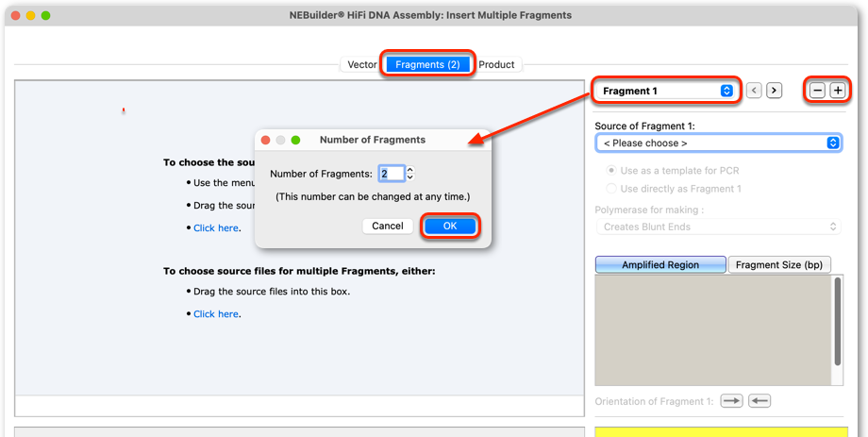Set Fragment 1 orientation to forward arrow

pyautogui.click(x=731, y=401)
